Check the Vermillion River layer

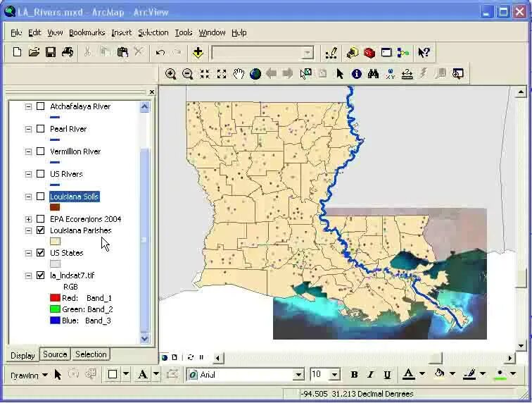40,151
